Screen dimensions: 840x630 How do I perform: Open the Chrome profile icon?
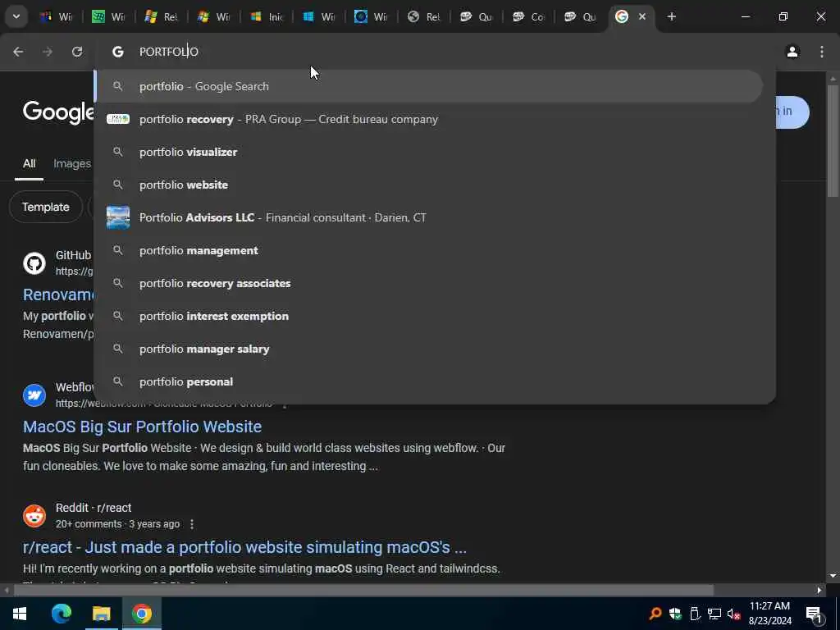[x=792, y=52]
